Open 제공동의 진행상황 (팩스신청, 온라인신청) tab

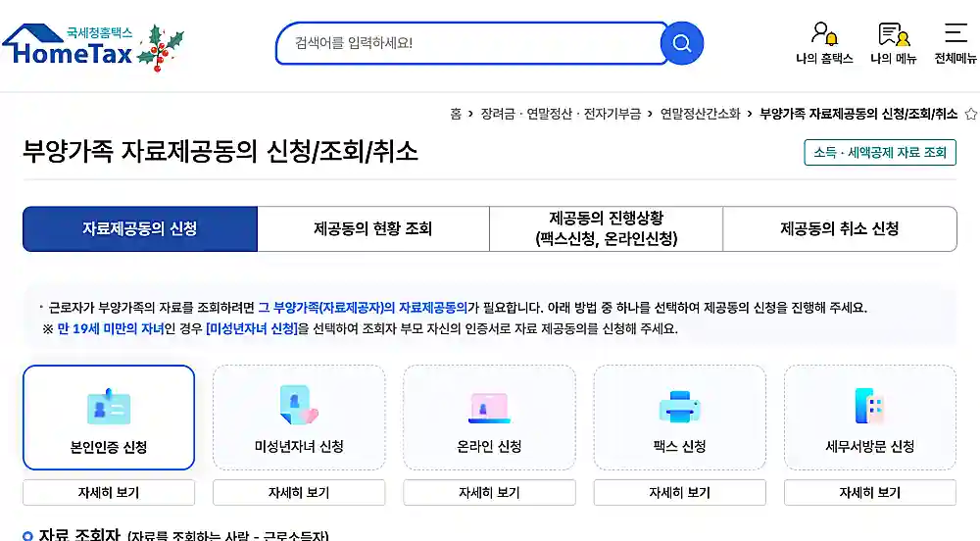[607, 228]
